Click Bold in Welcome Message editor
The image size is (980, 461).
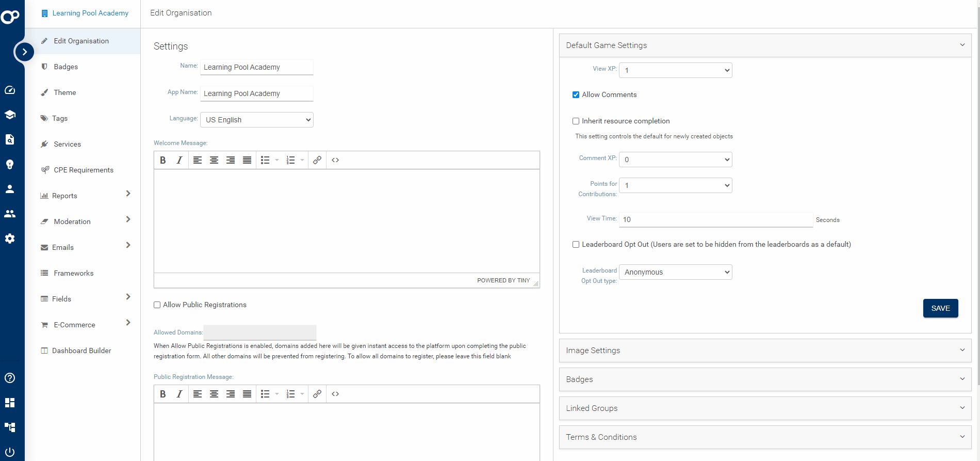coord(163,160)
